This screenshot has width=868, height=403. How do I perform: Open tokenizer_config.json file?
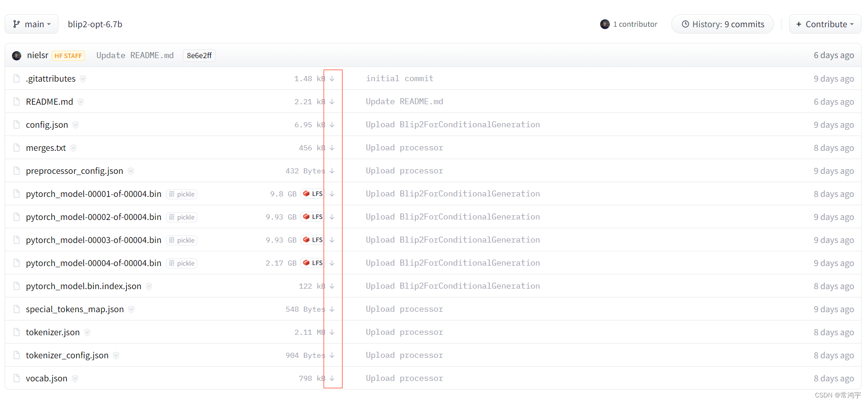67,356
